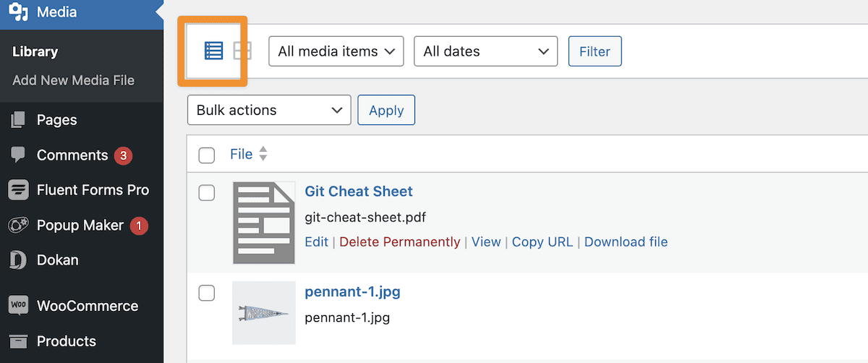Click Download file for Git Cheat Sheet
This screenshot has height=363, width=868.
pyautogui.click(x=626, y=242)
